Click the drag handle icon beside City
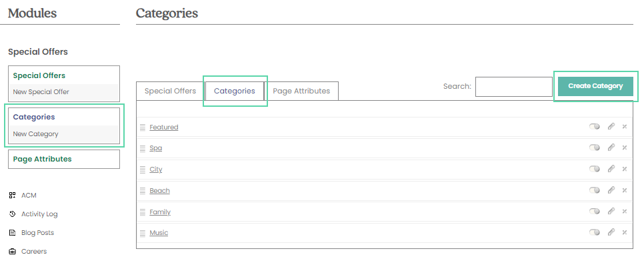644x257 pixels. tap(143, 170)
